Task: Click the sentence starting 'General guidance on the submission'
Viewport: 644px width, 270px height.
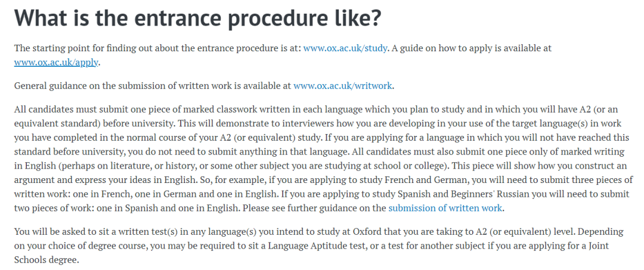Action: (204, 86)
